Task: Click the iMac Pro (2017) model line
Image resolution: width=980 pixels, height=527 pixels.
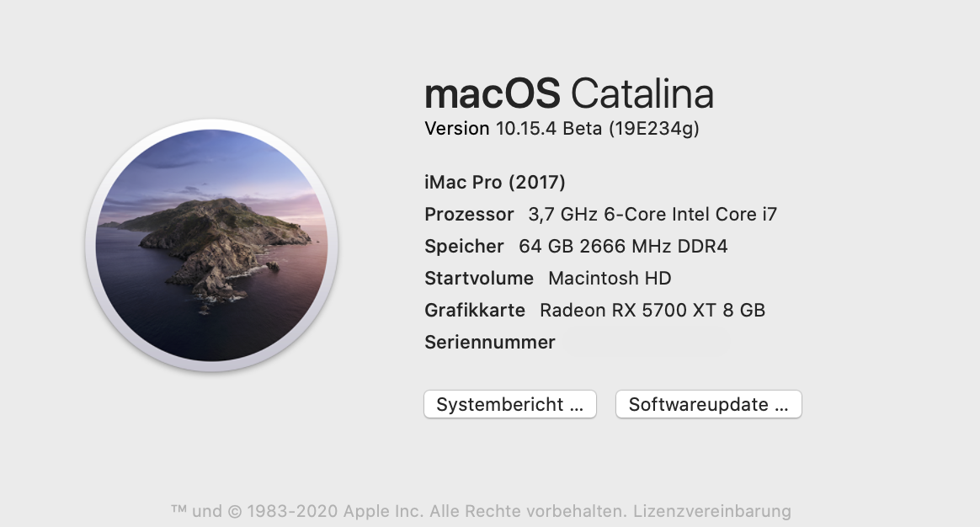Action: [x=495, y=182]
